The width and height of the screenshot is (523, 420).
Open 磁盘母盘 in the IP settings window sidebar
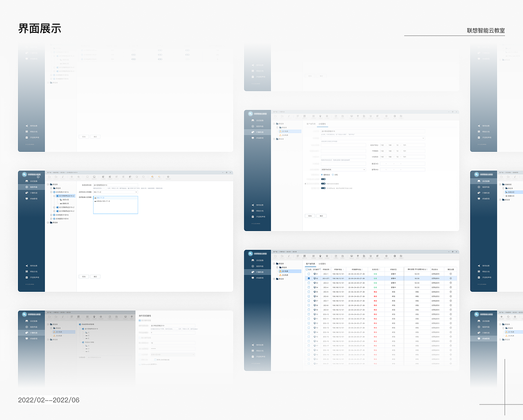[x=257, y=126]
